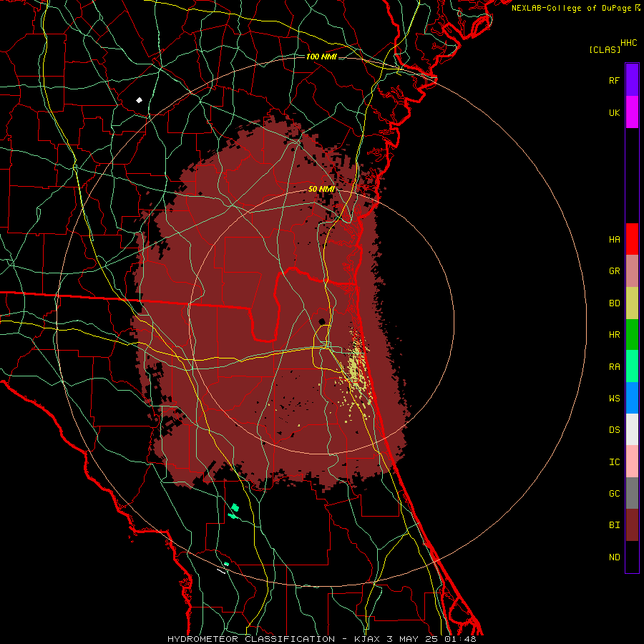The height and width of the screenshot is (644, 644).
Task: Click the HYDROMETEOR CLASSIFICATION title text
Action: (x=251, y=639)
